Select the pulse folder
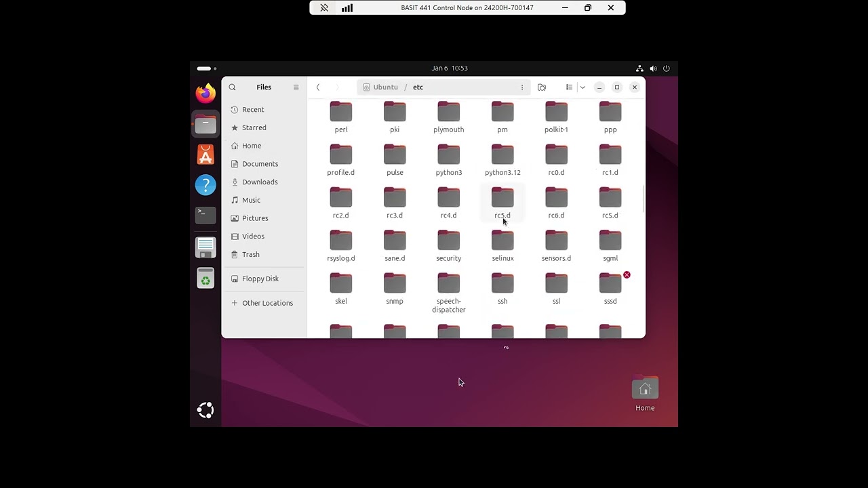This screenshot has width=868, height=488. pyautogui.click(x=395, y=160)
